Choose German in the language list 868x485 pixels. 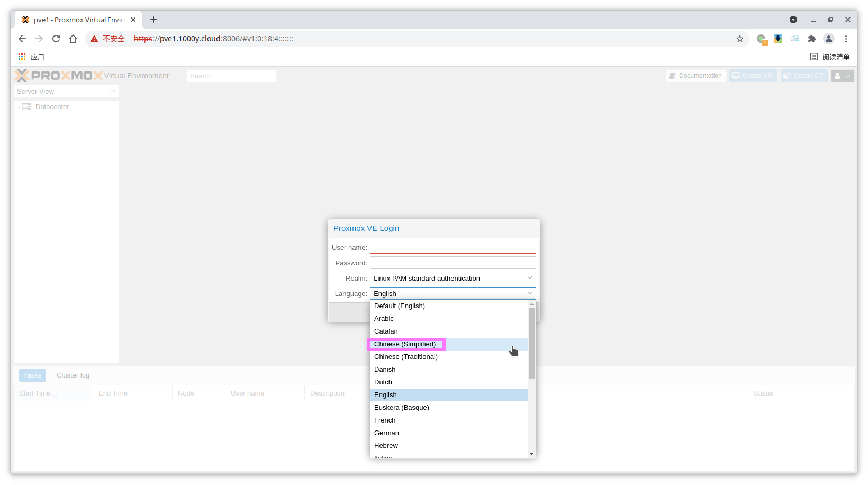click(x=386, y=433)
